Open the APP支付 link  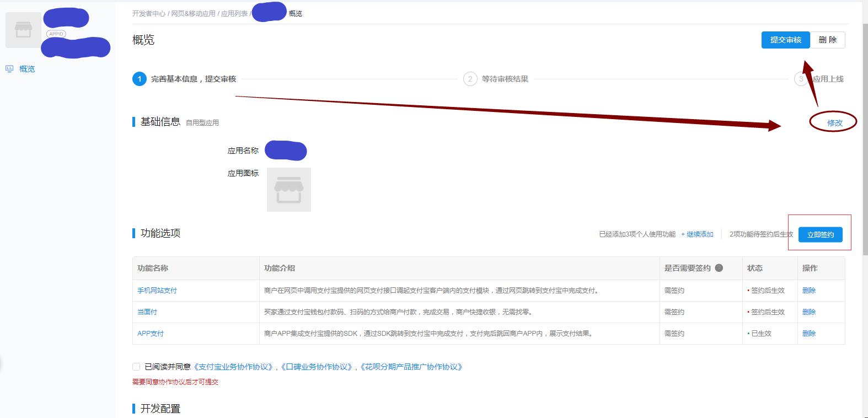pyautogui.click(x=151, y=334)
